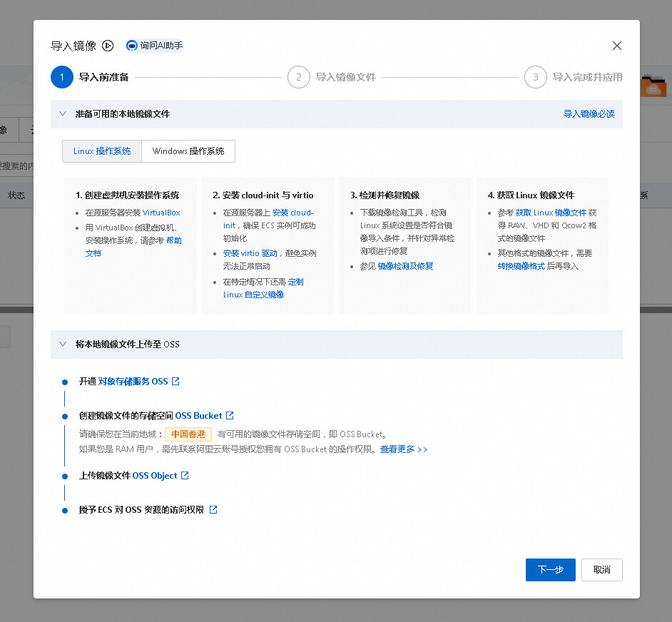
Task: Open the 转换镜像格式 link
Action: click(x=521, y=266)
